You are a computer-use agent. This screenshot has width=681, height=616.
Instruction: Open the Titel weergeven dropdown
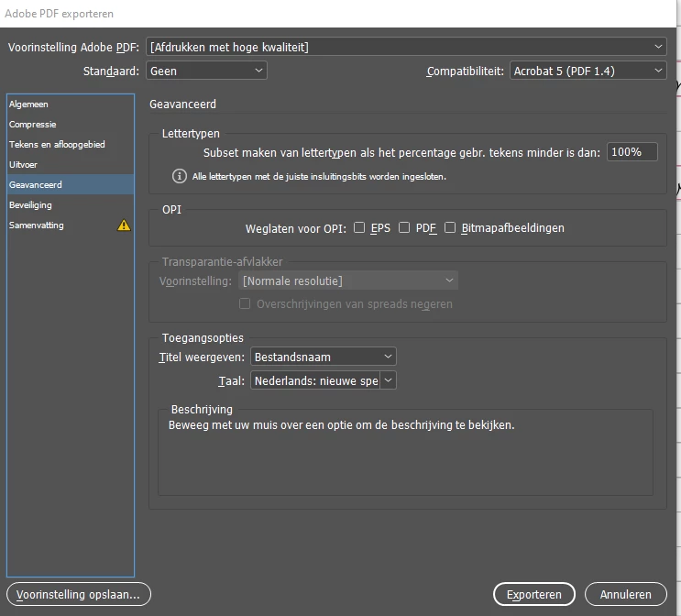(x=324, y=357)
